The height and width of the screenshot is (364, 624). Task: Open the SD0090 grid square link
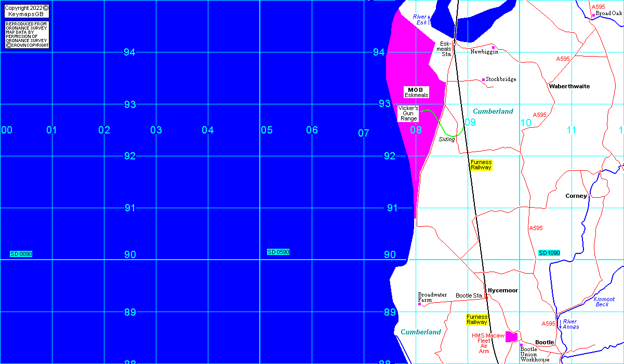pos(21,254)
